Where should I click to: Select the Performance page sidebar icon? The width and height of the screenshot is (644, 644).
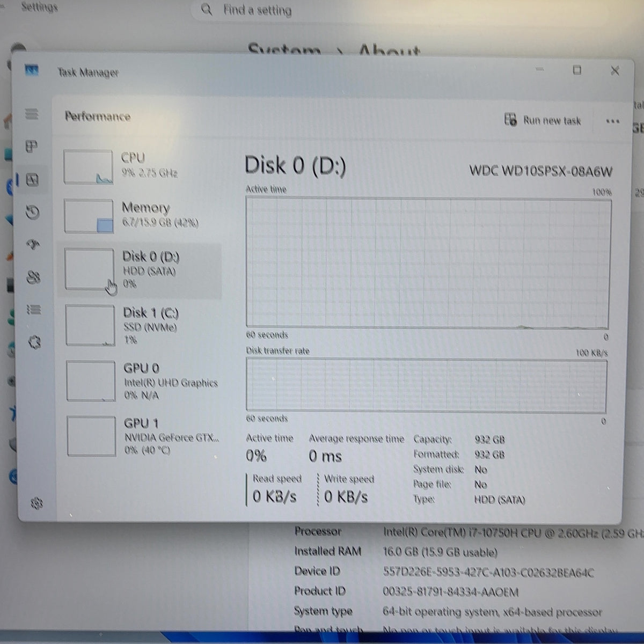(x=32, y=180)
